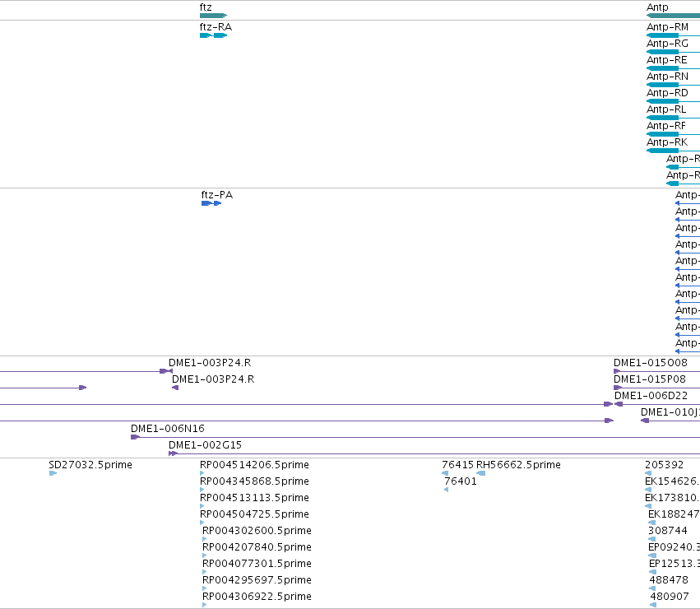Image resolution: width=700 pixels, height=609 pixels.
Task: Open the RP004345868.5prime feature label
Action: click(254, 481)
